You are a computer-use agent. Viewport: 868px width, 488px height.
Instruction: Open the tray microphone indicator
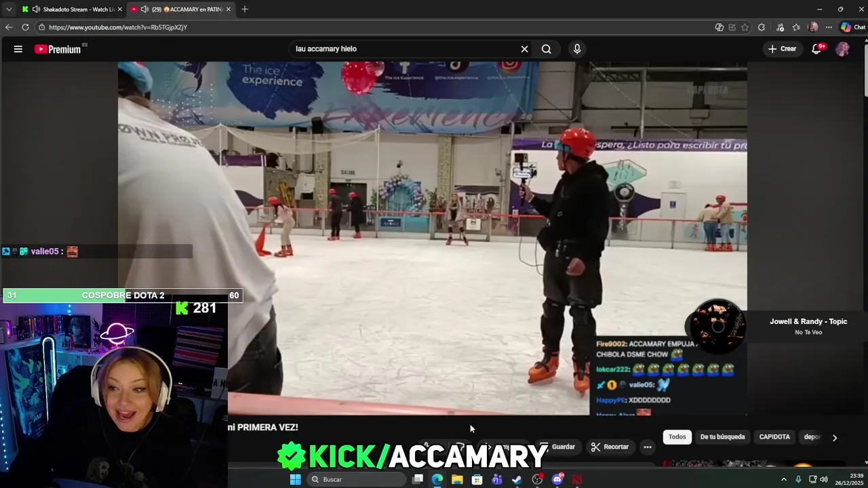pos(798,479)
